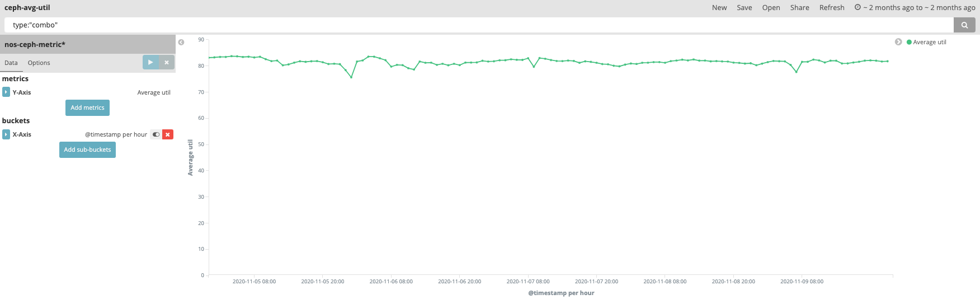This screenshot has height=299, width=980.
Task: Discard changes with the X button
Action: click(167, 62)
